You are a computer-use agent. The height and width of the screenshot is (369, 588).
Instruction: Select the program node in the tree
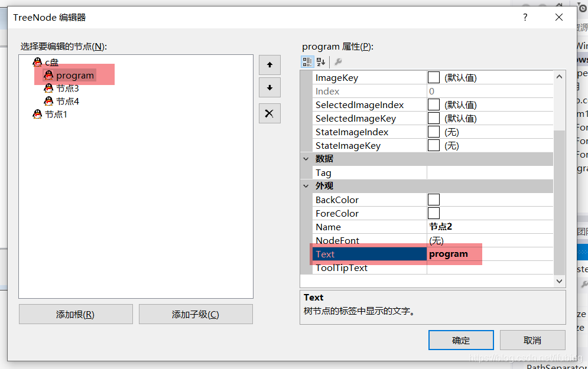click(x=75, y=75)
